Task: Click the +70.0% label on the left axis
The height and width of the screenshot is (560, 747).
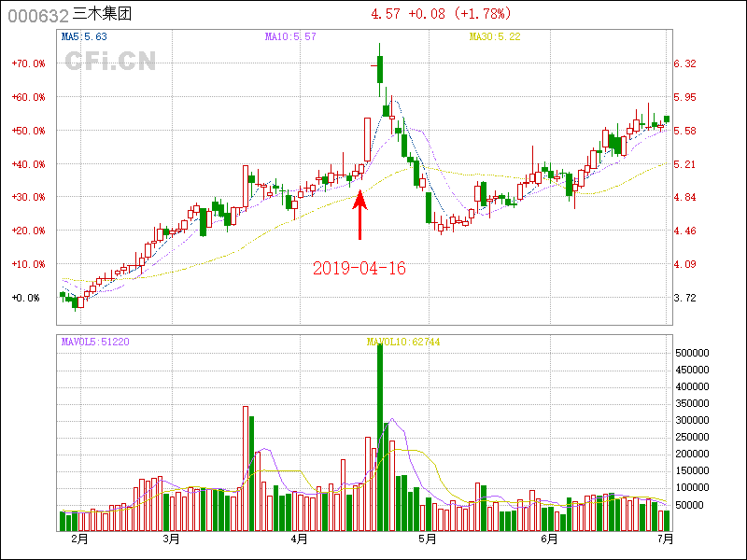Action: (x=28, y=63)
